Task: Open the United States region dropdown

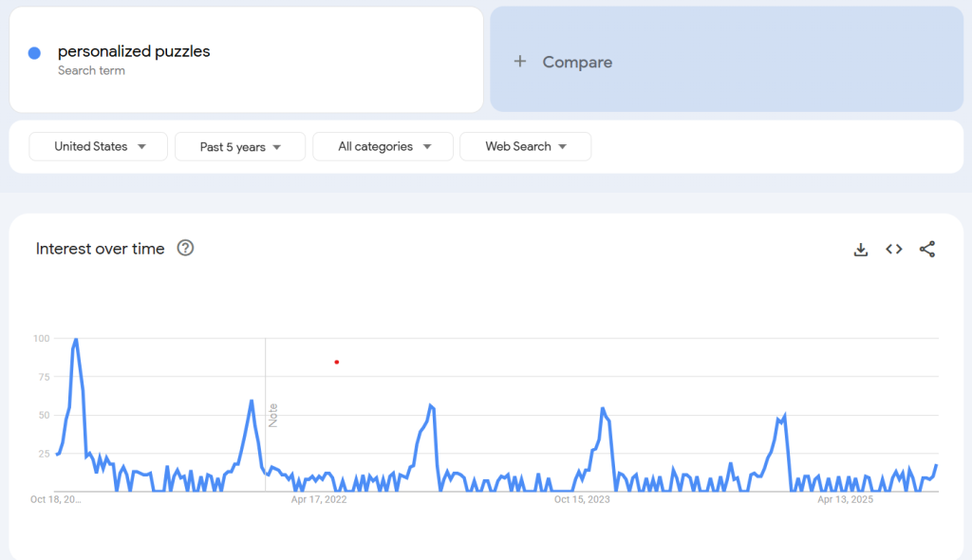Action: coord(99,146)
